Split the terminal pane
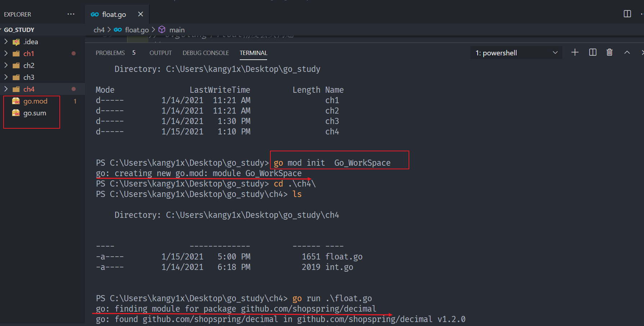This screenshot has width=644, height=326. coord(592,52)
